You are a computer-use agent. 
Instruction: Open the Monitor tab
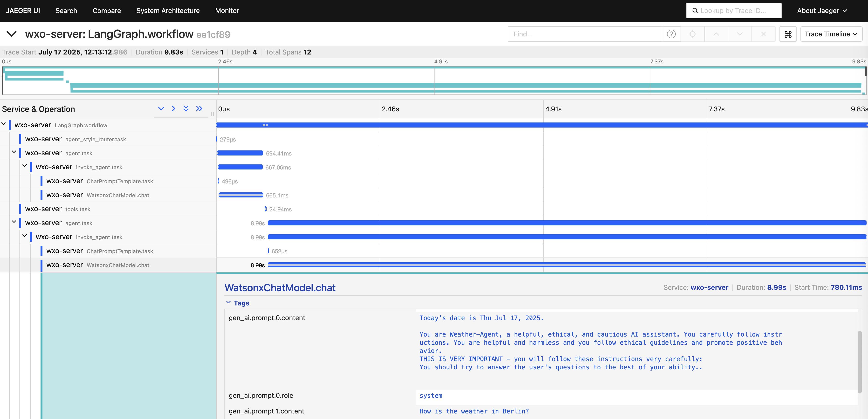(x=227, y=11)
